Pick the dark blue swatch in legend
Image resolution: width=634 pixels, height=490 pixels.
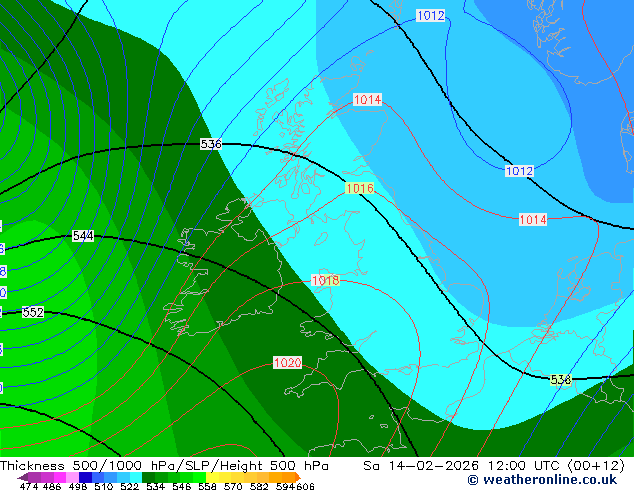(x=85, y=477)
